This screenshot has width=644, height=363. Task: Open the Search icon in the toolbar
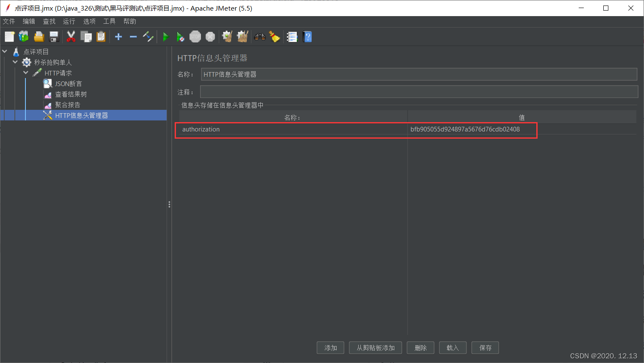click(260, 36)
